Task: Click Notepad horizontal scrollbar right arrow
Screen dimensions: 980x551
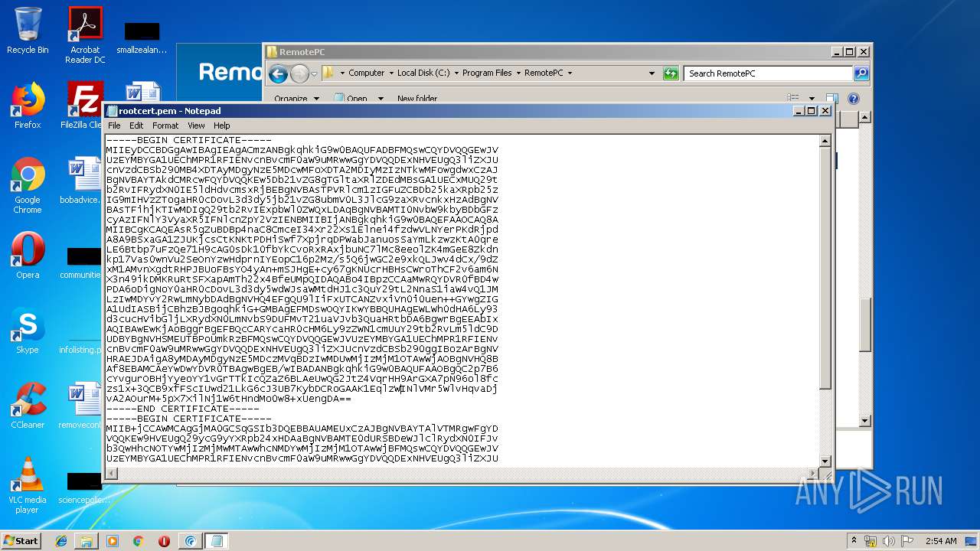Action: (x=812, y=474)
